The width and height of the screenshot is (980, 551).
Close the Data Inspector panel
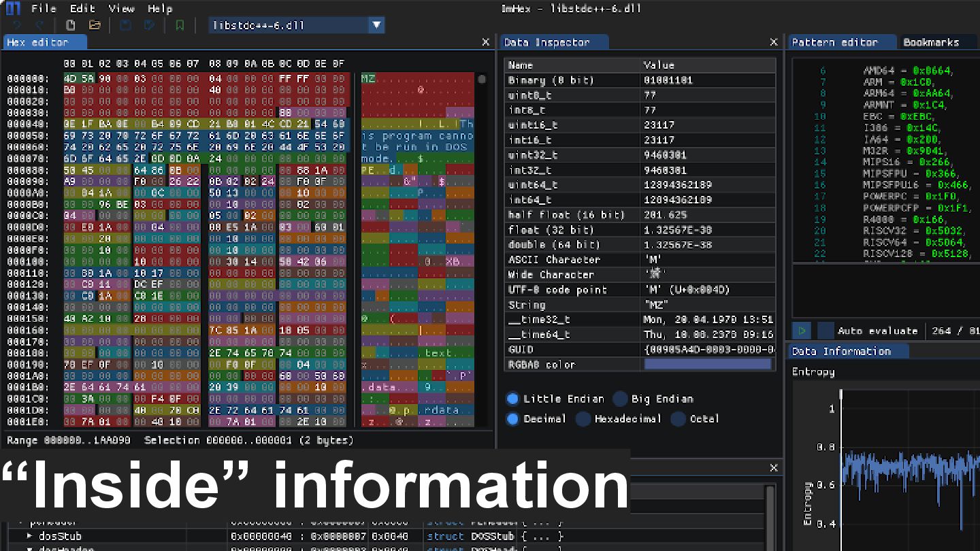(774, 42)
